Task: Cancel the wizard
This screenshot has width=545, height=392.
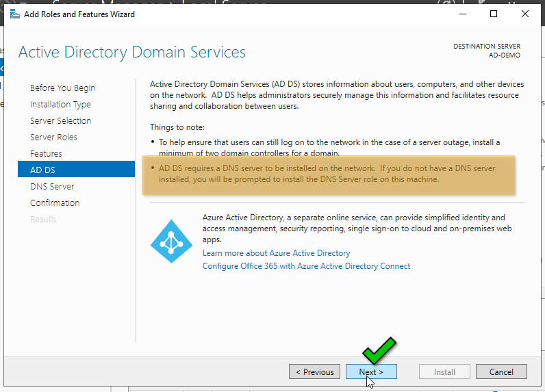Action: tap(501, 372)
